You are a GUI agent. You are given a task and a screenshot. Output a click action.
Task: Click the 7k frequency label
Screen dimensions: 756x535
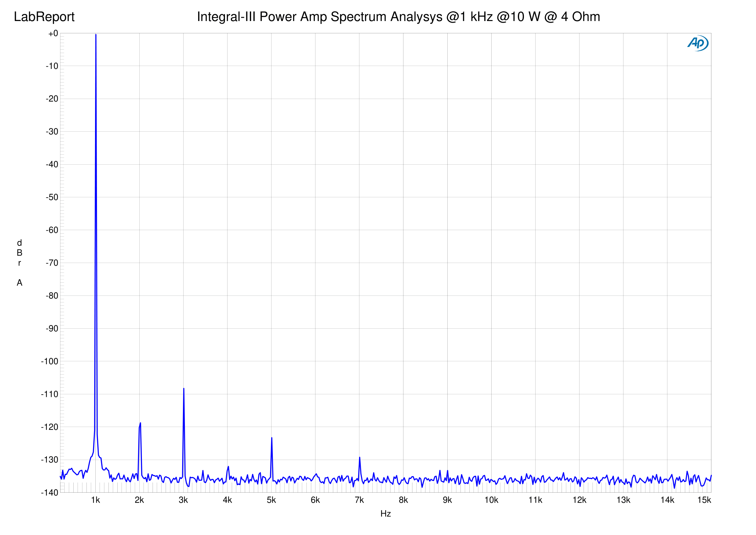pos(359,500)
